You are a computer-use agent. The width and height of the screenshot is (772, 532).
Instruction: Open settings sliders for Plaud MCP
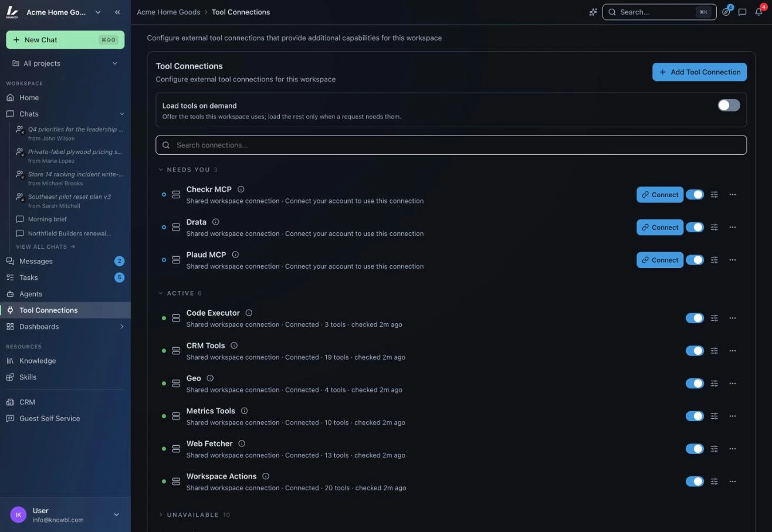[x=714, y=260]
